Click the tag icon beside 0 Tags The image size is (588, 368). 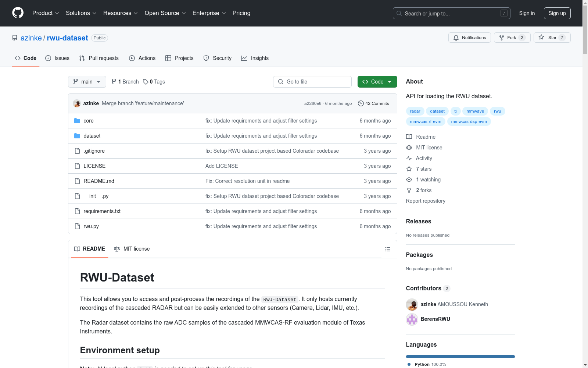[x=146, y=82]
